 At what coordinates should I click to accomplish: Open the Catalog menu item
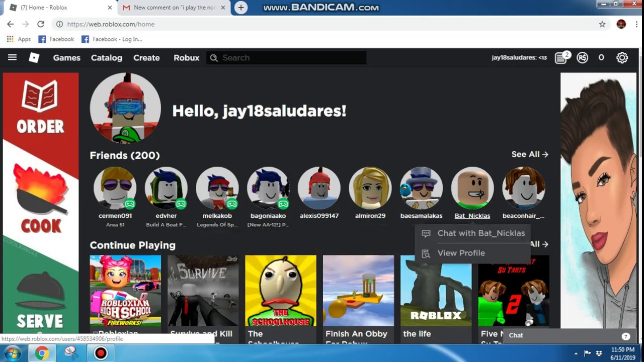107,58
